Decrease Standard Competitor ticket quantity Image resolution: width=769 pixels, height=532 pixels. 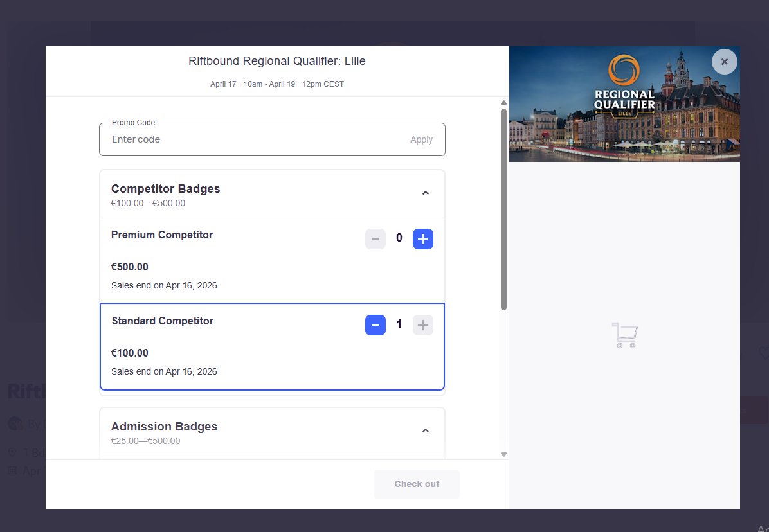[x=375, y=324]
